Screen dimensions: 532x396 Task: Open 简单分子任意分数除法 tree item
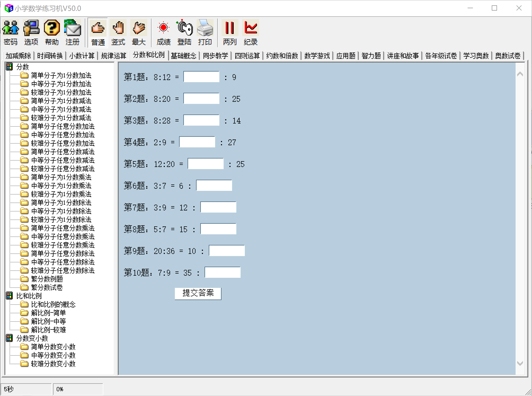[63, 254]
